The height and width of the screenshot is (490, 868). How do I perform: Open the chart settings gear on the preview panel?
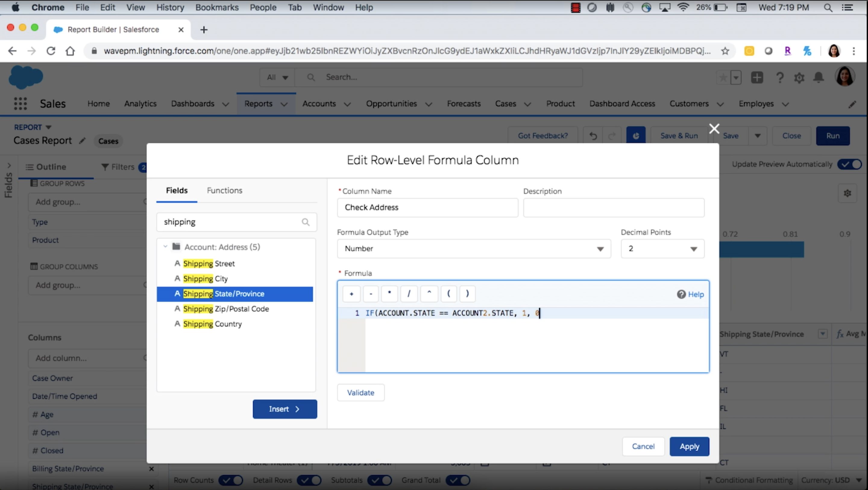pos(848,193)
